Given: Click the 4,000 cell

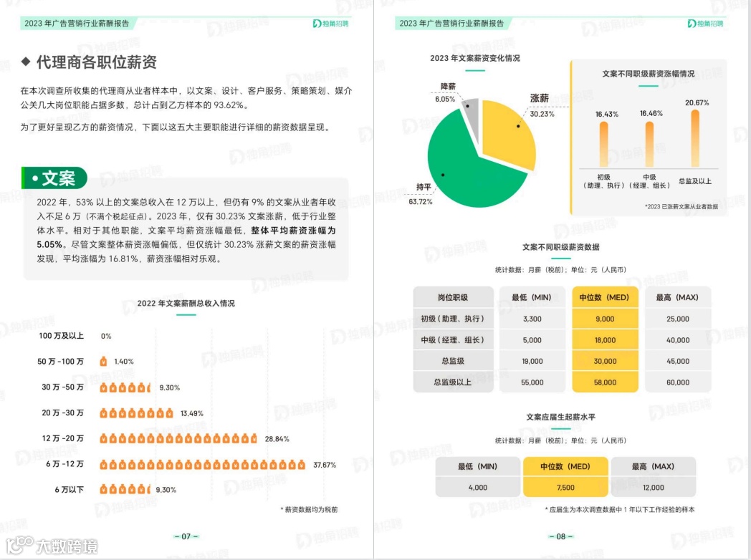Looking at the screenshot, I should [x=477, y=487].
